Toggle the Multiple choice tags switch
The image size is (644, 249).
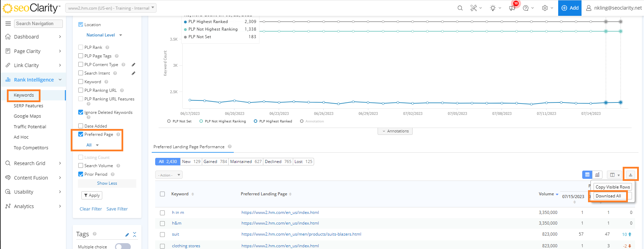(123, 246)
